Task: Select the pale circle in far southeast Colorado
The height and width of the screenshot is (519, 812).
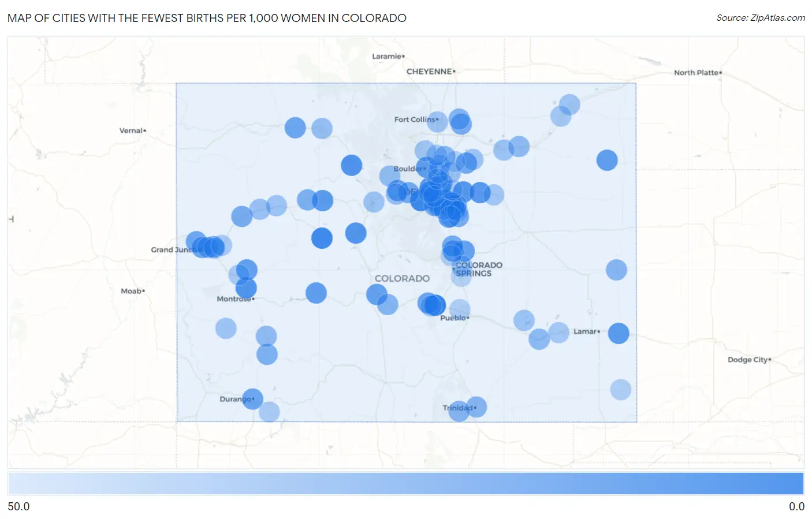Action: (621, 390)
